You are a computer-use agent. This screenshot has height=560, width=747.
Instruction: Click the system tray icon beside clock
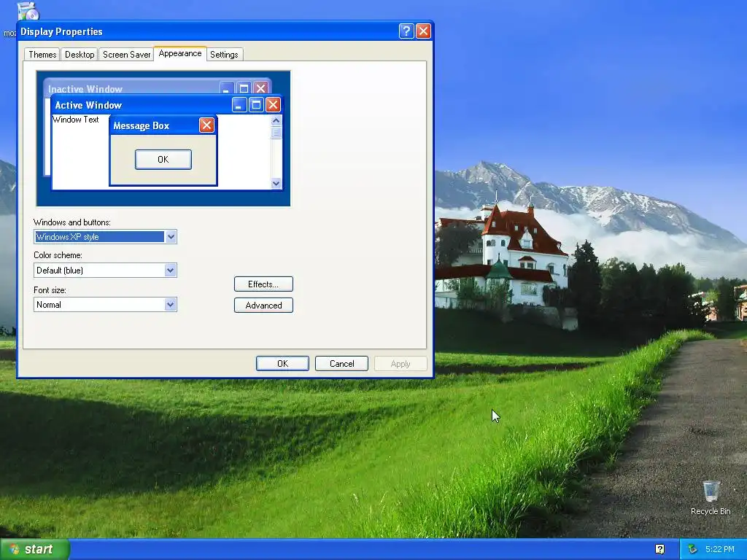pos(692,549)
